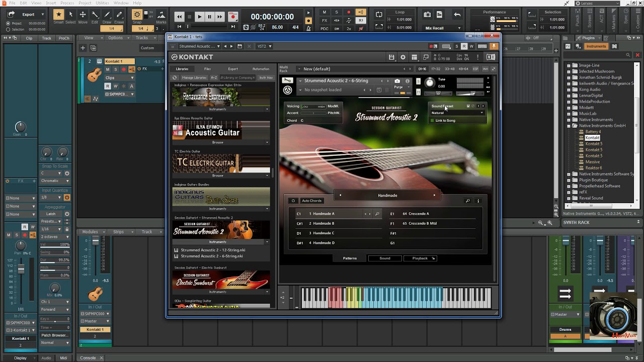This screenshot has height=362, width=644.
Task: Start playback with the Play button
Action: (199, 17)
